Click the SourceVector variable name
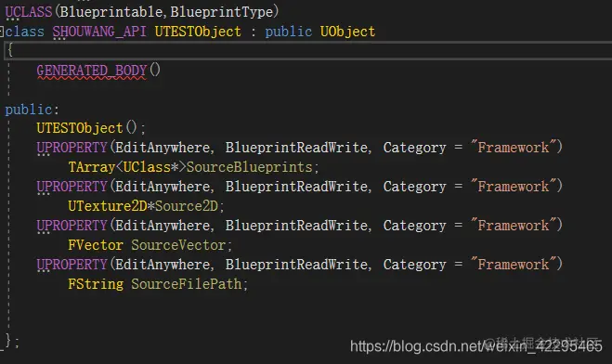 point(178,245)
